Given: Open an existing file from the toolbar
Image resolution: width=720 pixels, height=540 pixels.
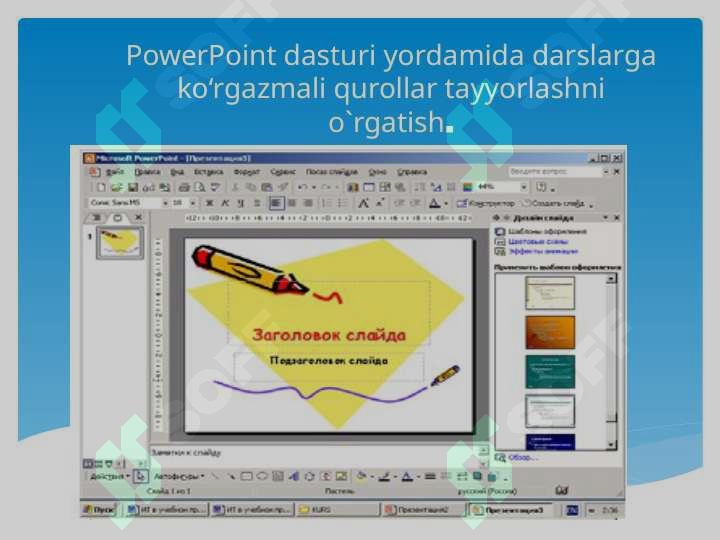Looking at the screenshot, I should [116, 187].
